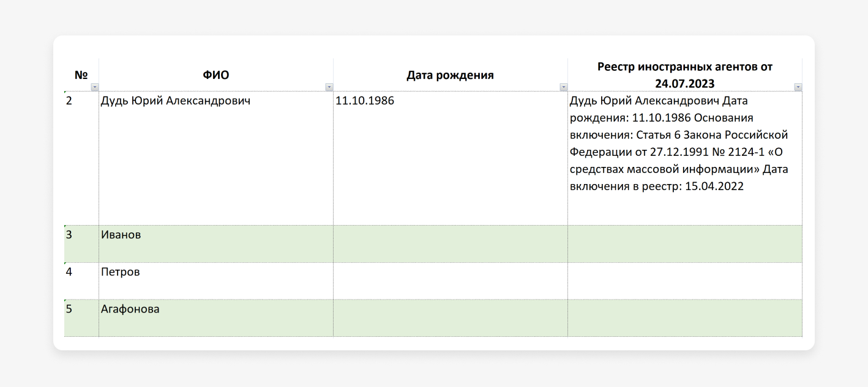Select the Петров name cell
The image size is (868, 387).
120,272
